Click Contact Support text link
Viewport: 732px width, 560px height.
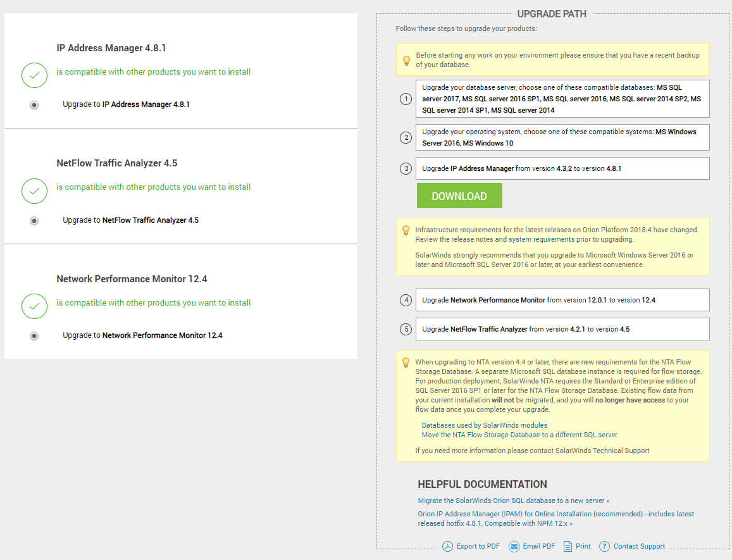[x=639, y=547]
